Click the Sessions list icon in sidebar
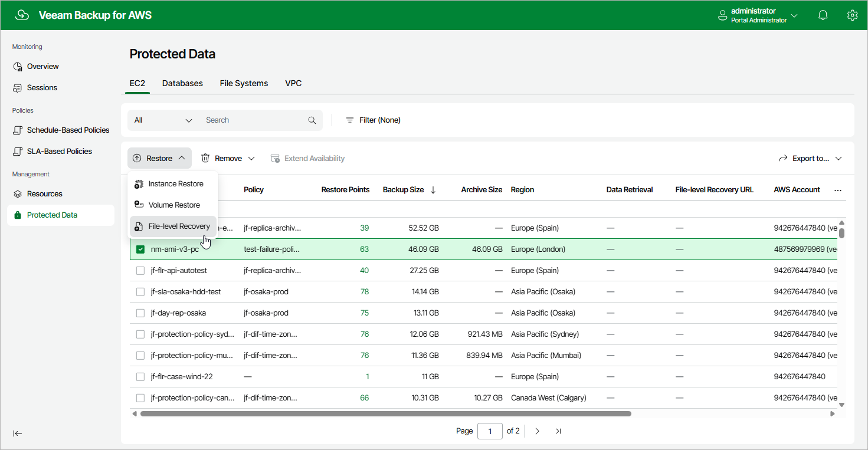This screenshot has width=868, height=450. [x=18, y=88]
